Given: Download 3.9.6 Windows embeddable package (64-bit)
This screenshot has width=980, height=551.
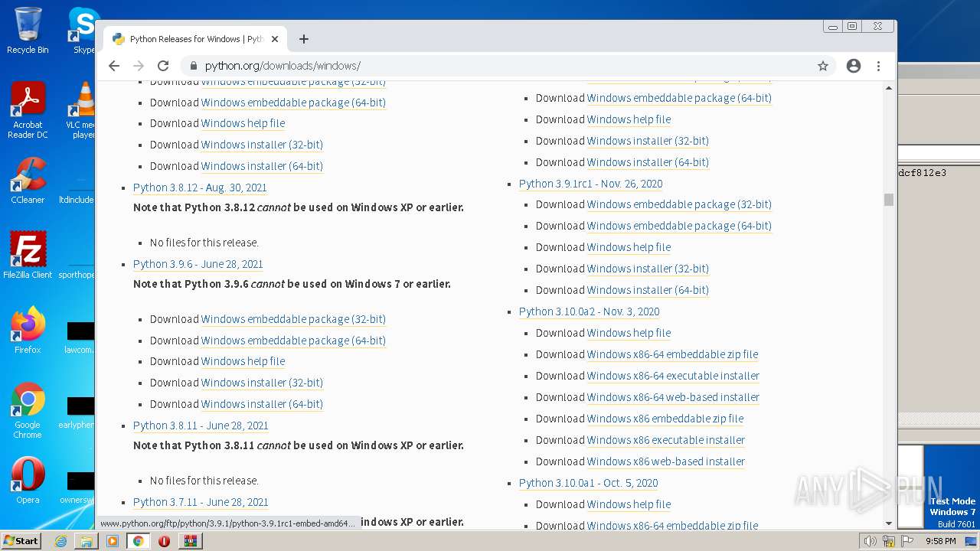Looking at the screenshot, I should [293, 341].
